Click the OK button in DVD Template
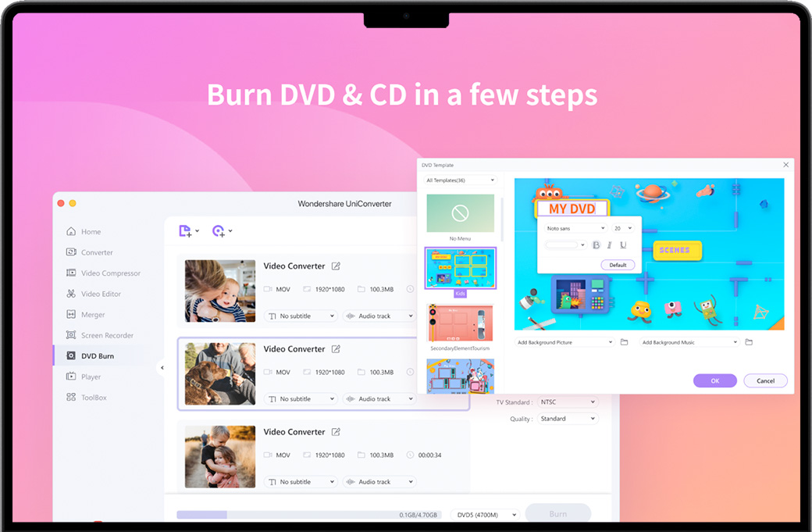The image size is (812, 532). click(x=714, y=380)
